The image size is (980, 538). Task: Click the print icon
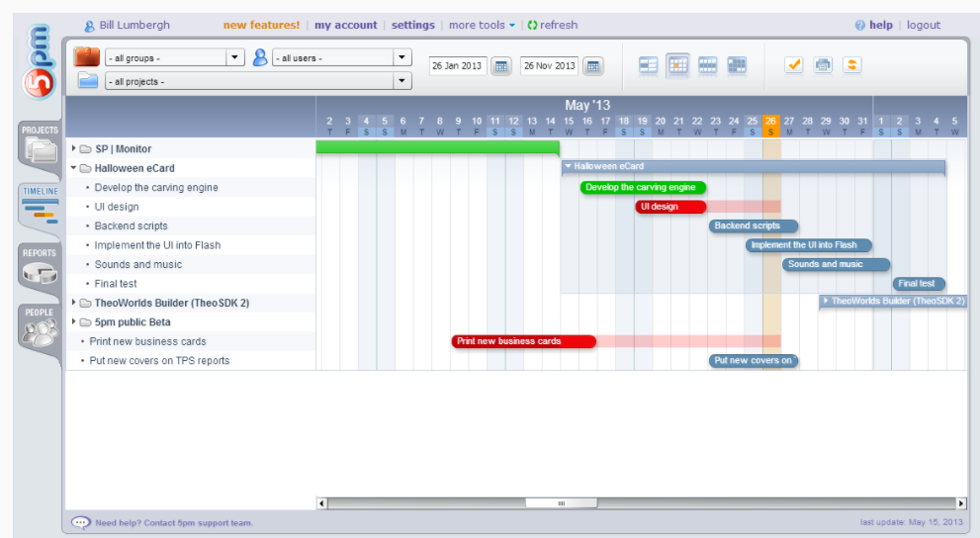(823, 65)
